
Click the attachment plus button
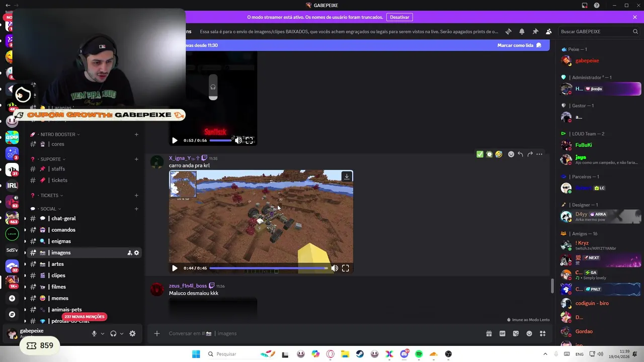pyautogui.click(x=157, y=333)
